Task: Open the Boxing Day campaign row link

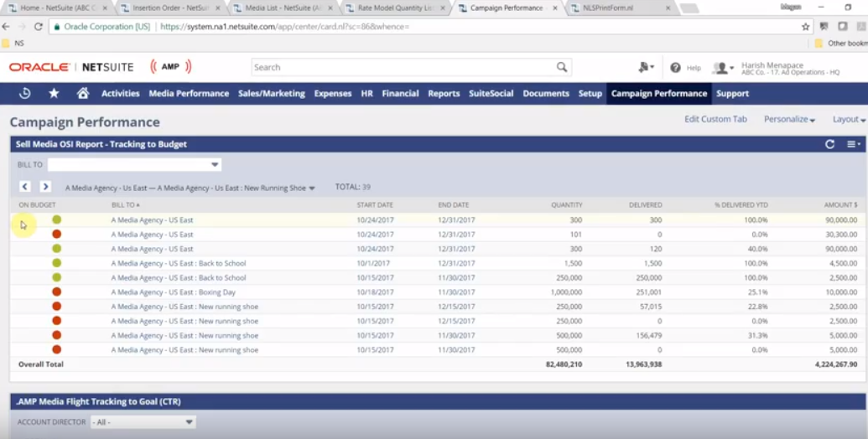Action: click(x=174, y=292)
